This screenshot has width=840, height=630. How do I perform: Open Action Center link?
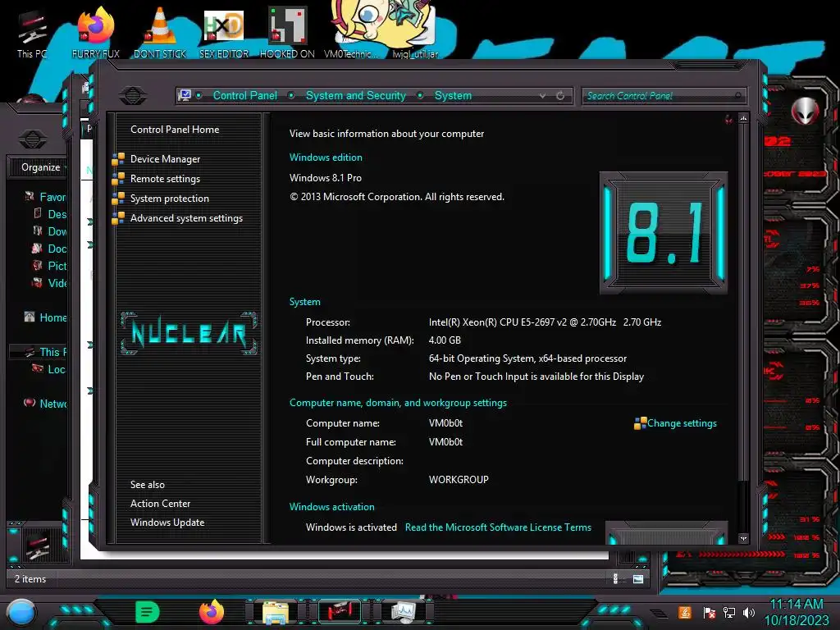tap(160, 504)
